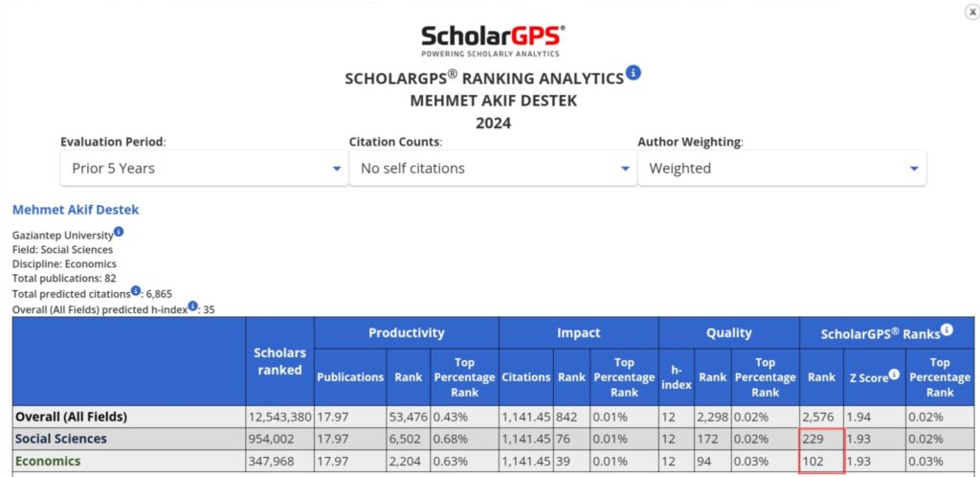Screen dimensions: 980x477
Task: Click the Productivity column group header
Action: (406, 332)
